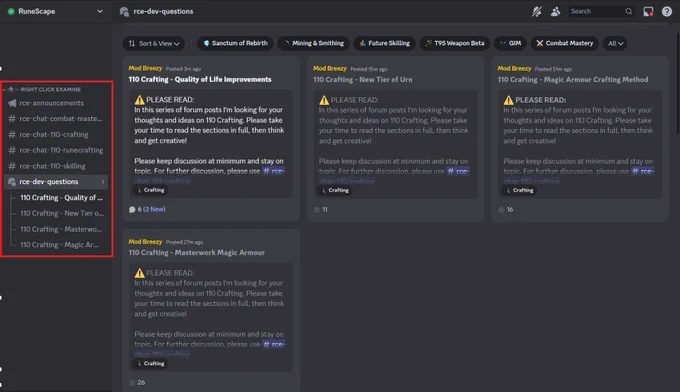Click warning icon in Quality of Life post

point(139,100)
